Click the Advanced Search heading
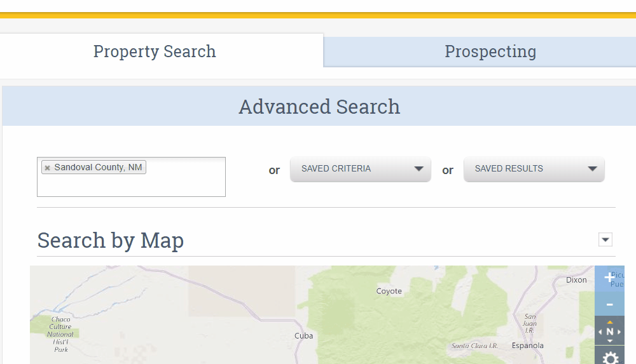Image resolution: width=636 pixels, height=364 pixels. click(x=319, y=107)
